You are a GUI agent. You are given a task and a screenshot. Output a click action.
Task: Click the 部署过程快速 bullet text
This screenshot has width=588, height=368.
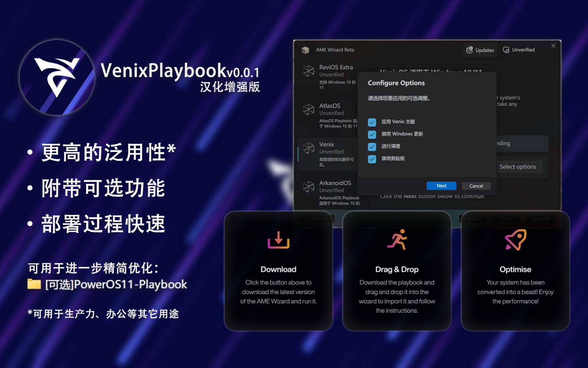103,224
